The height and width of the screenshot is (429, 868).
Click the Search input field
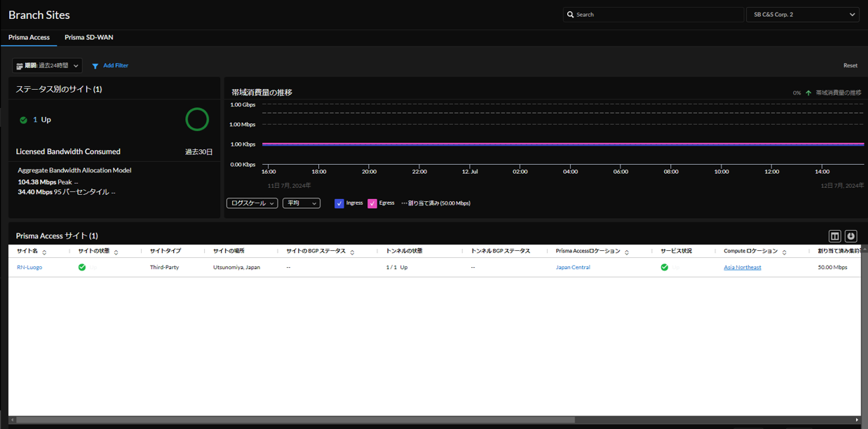(653, 14)
